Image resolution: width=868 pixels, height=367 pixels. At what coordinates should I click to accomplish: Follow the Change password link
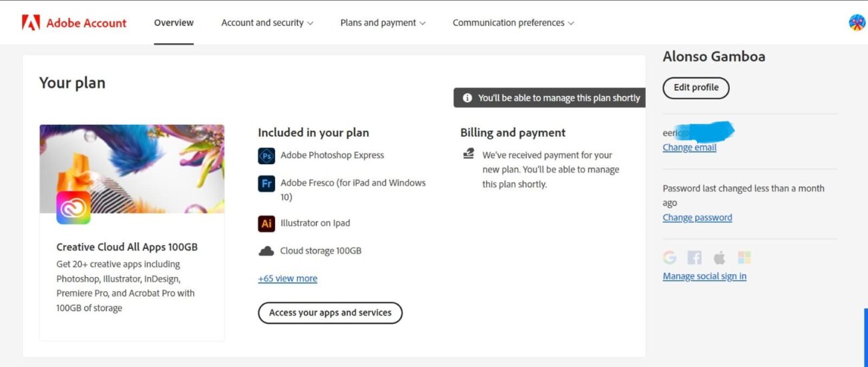click(697, 218)
